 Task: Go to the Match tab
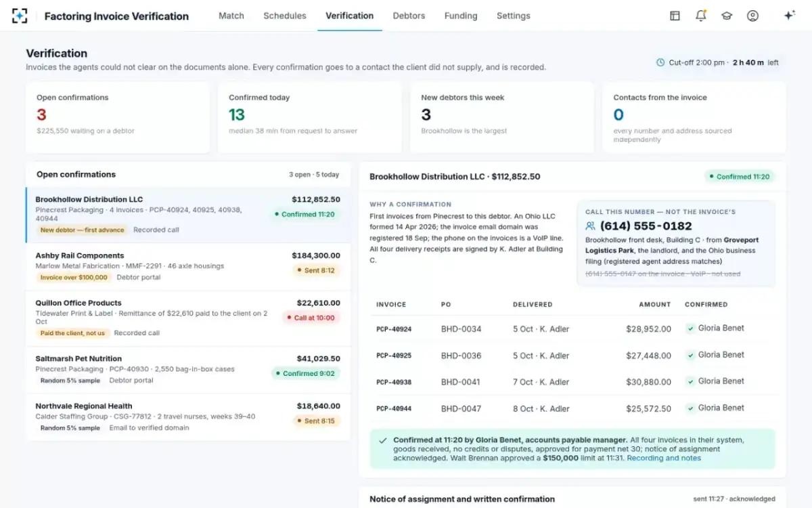(x=231, y=16)
